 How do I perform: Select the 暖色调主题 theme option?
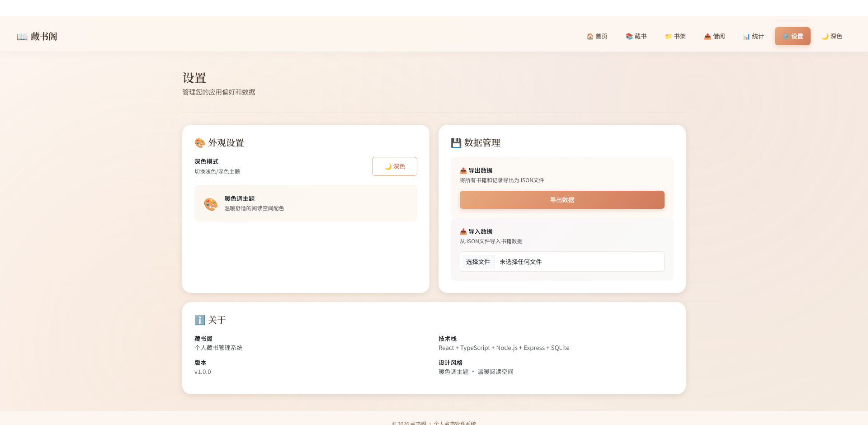pyautogui.click(x=305, y=203)
